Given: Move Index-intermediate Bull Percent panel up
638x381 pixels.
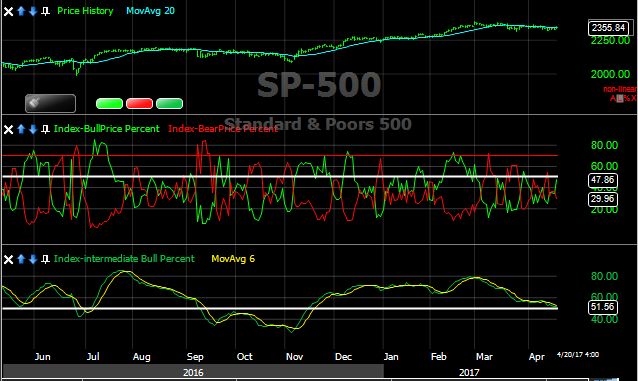Looking at the screenshot, I should click(x=21, y=259).
